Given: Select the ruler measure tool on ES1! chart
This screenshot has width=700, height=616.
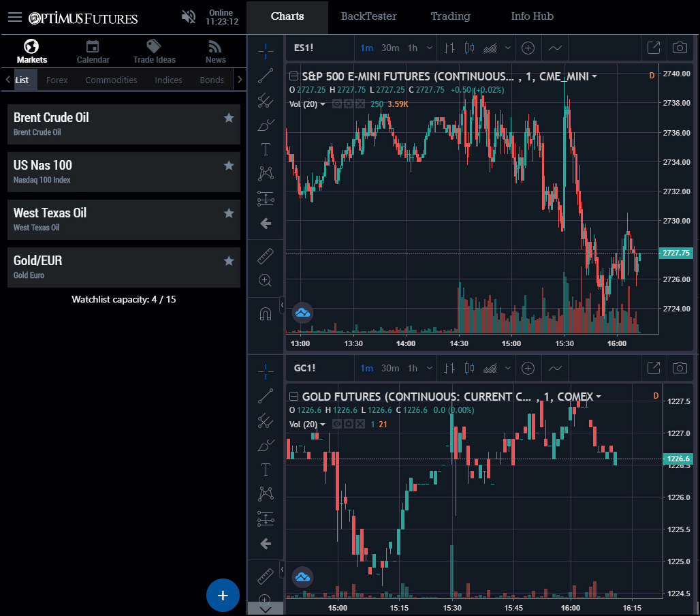Looking at the screenshot, I should [266, 256].
